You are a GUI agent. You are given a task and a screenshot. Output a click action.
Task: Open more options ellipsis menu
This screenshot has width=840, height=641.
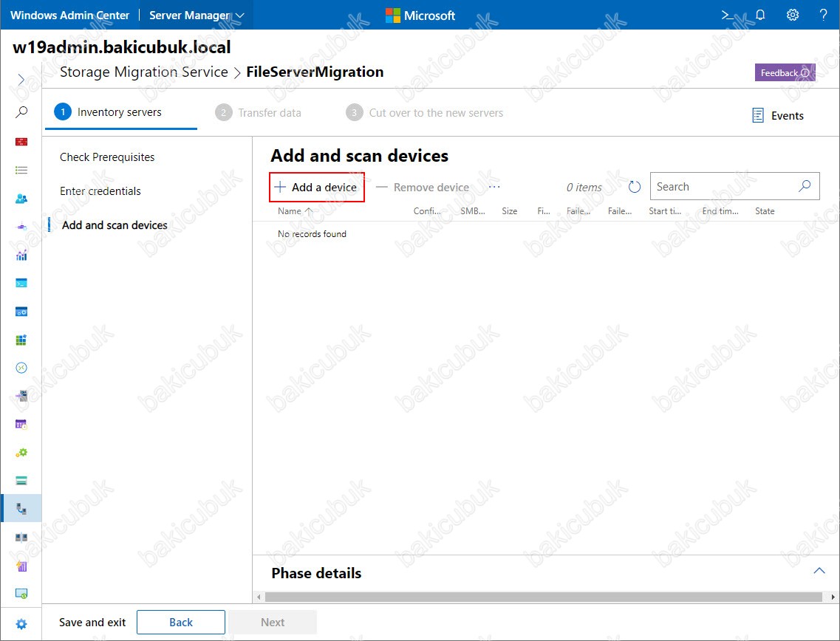tap(494, 187)
